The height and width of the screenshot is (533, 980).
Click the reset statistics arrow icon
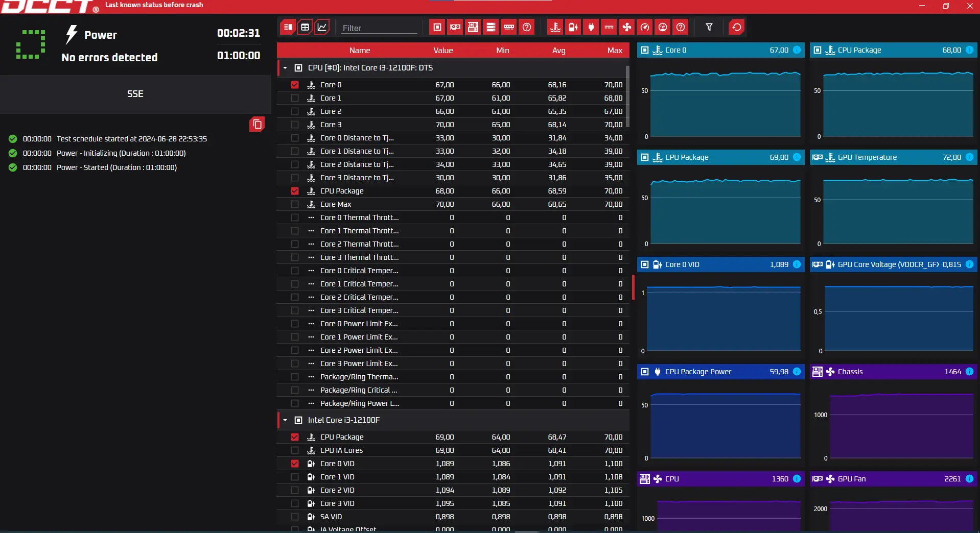pyautogui.click(x=737, y=27)
